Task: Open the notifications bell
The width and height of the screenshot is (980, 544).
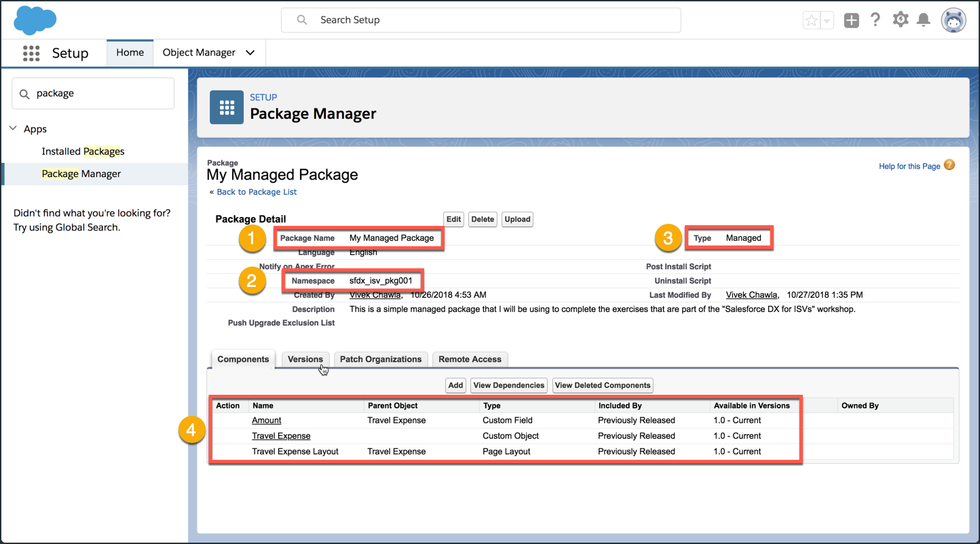Action: coord(923,20)
